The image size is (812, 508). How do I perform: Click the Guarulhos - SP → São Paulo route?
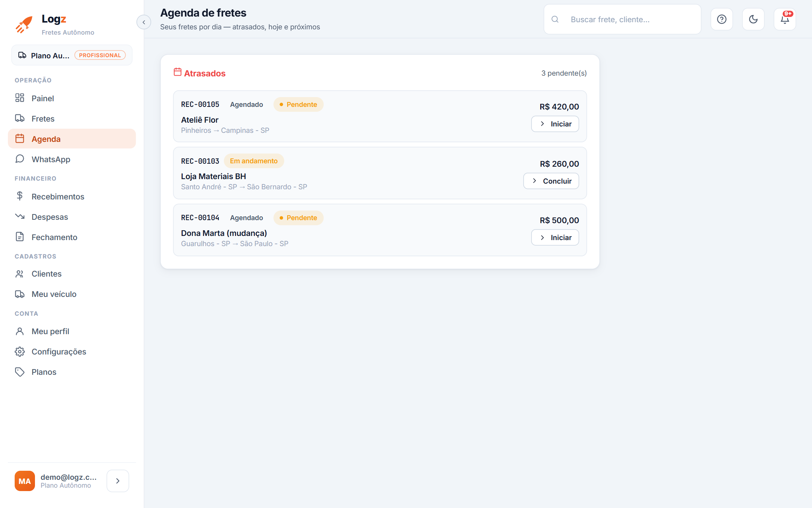(x=235, y=243)
